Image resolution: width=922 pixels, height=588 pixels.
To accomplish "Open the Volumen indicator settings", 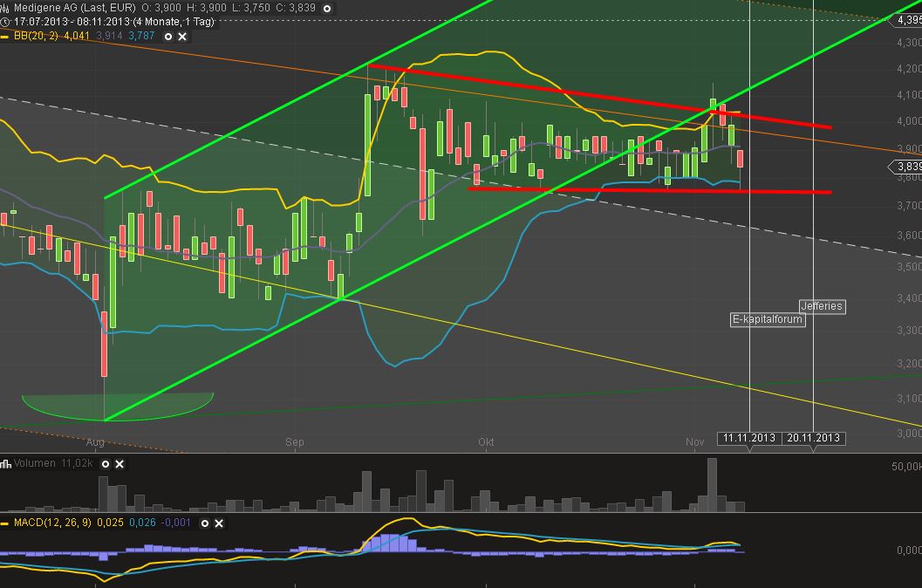I will pos(106,464).
